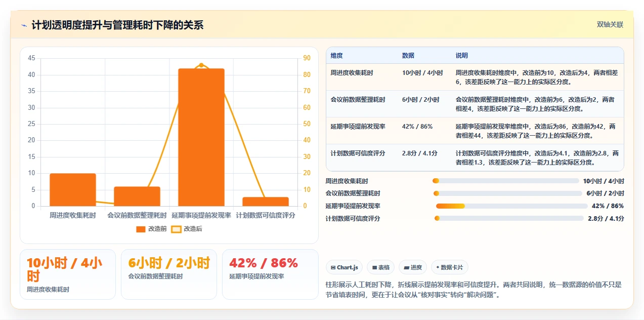Click the 数据卡片 tag button
Image resolution: width=644 pixels, height=320 pixels.
(x=450, y=267)
